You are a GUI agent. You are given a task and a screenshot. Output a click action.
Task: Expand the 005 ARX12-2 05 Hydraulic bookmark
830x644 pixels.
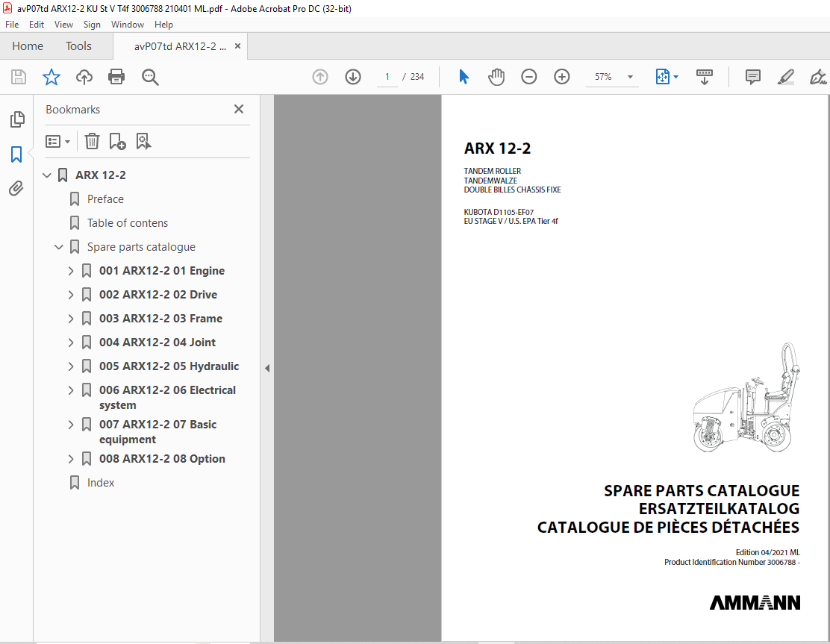tap(71, 366)
